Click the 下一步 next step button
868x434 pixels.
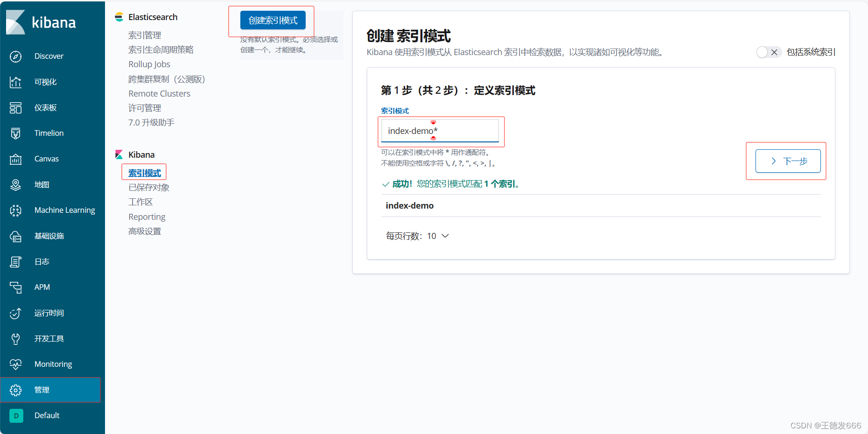[x=788, y=161]
